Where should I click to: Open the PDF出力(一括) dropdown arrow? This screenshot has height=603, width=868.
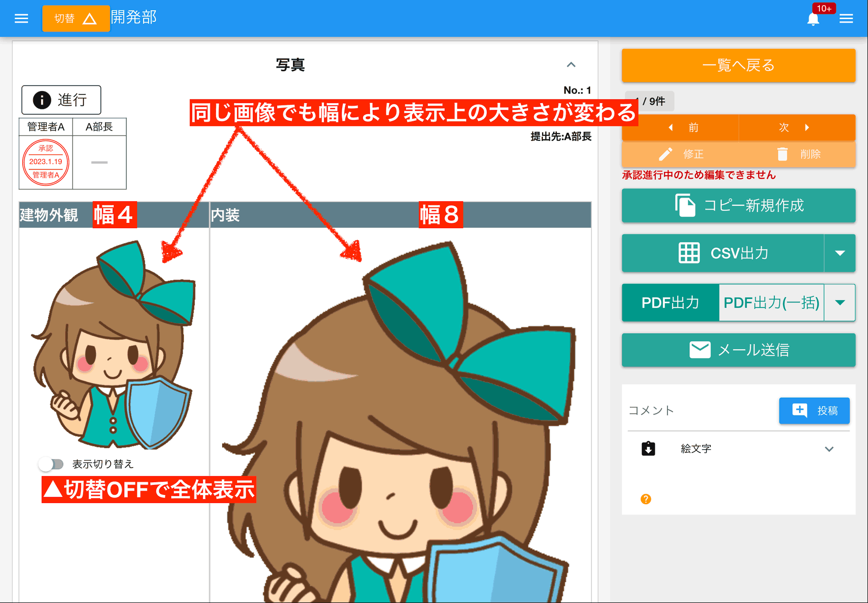tap(841, 303)
